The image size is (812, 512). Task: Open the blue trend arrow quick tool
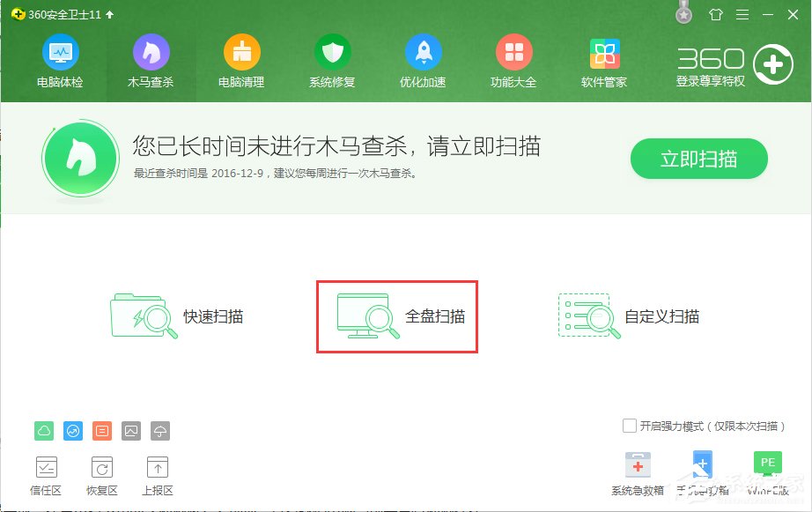tap(72, 431)
